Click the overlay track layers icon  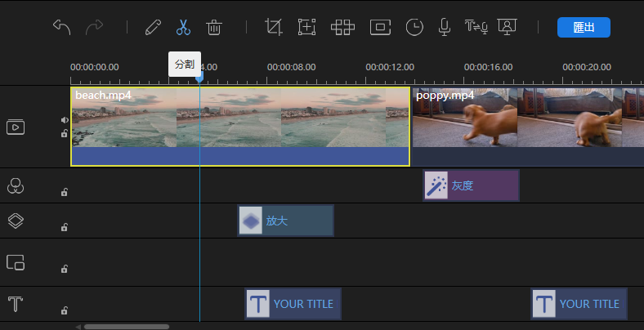[16, 221]
